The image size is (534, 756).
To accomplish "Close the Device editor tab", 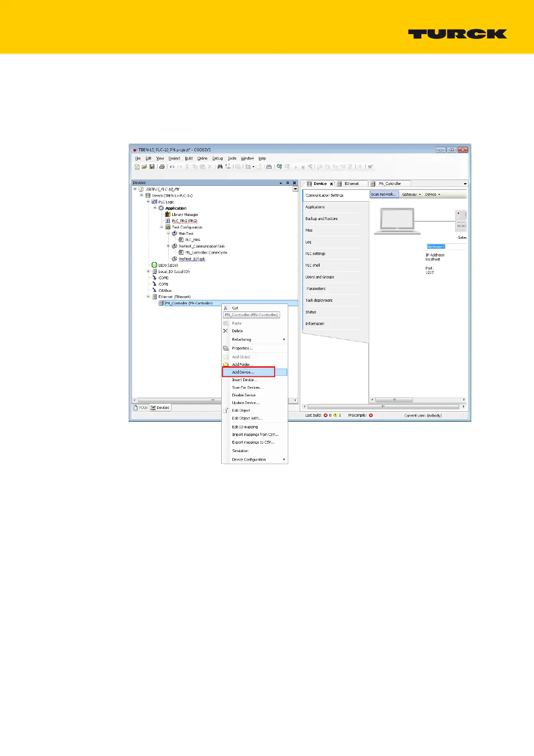I will (x=332, y=184).
